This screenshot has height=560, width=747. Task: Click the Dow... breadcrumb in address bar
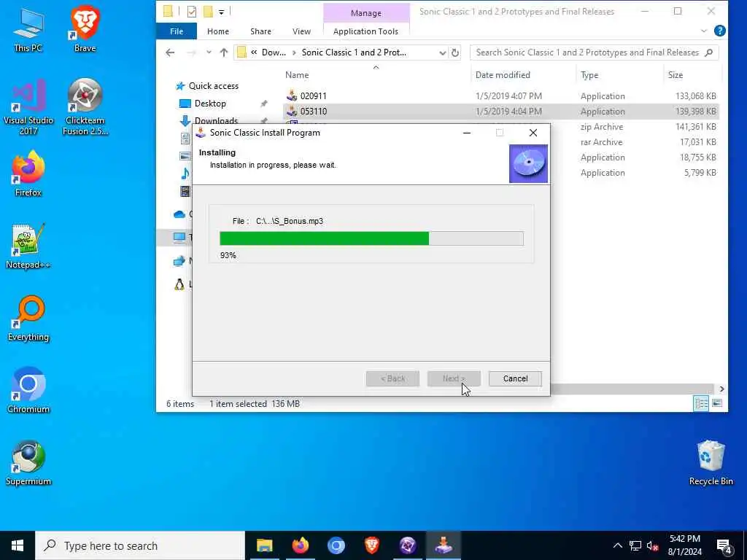[274, 52]
